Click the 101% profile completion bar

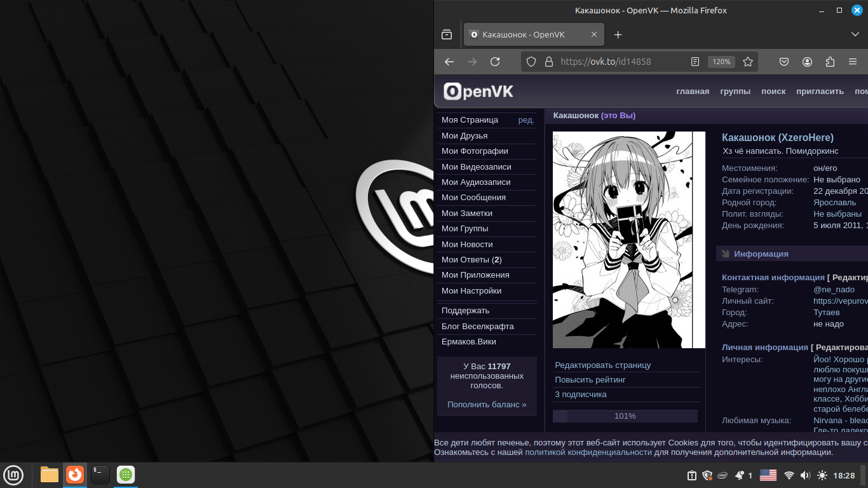(625, 416)
